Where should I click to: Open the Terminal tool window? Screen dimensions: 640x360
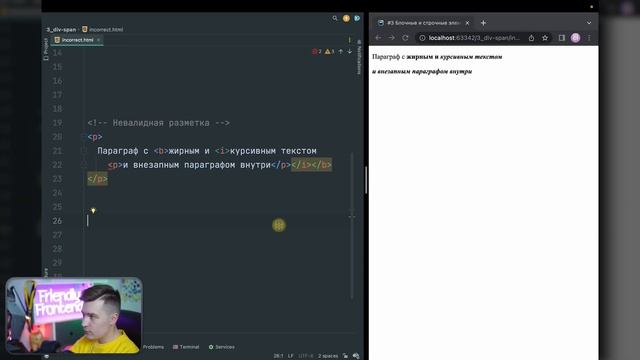point(186,347)
